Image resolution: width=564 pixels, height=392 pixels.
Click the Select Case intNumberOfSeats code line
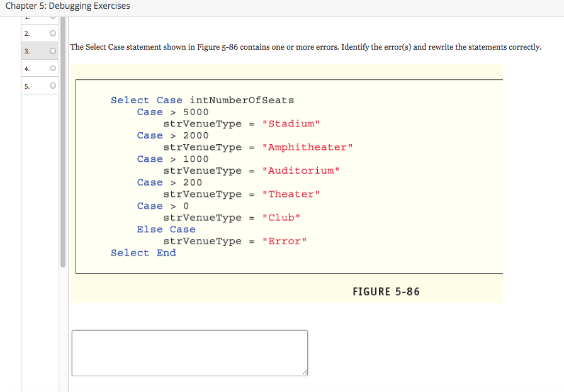coord(202,100)
